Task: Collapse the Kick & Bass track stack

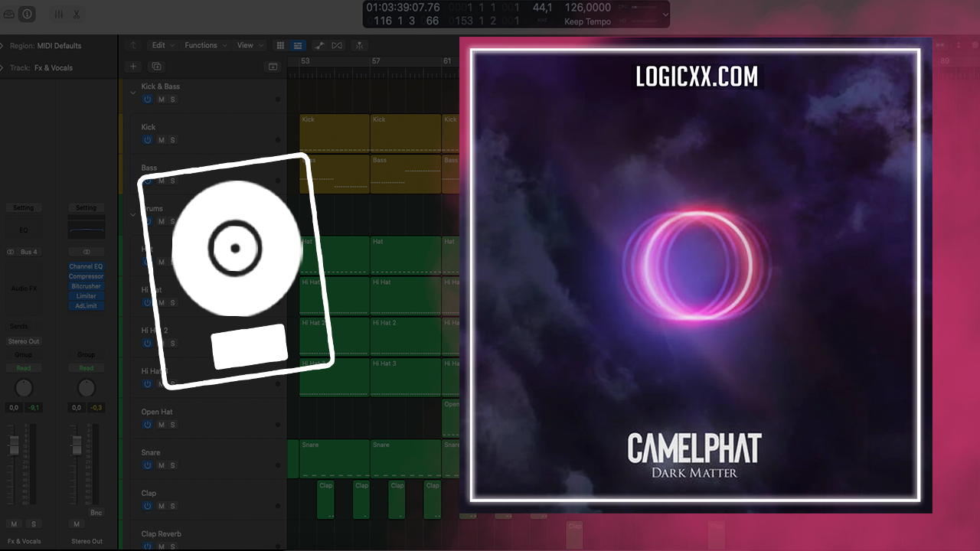Action: point(132,93)
